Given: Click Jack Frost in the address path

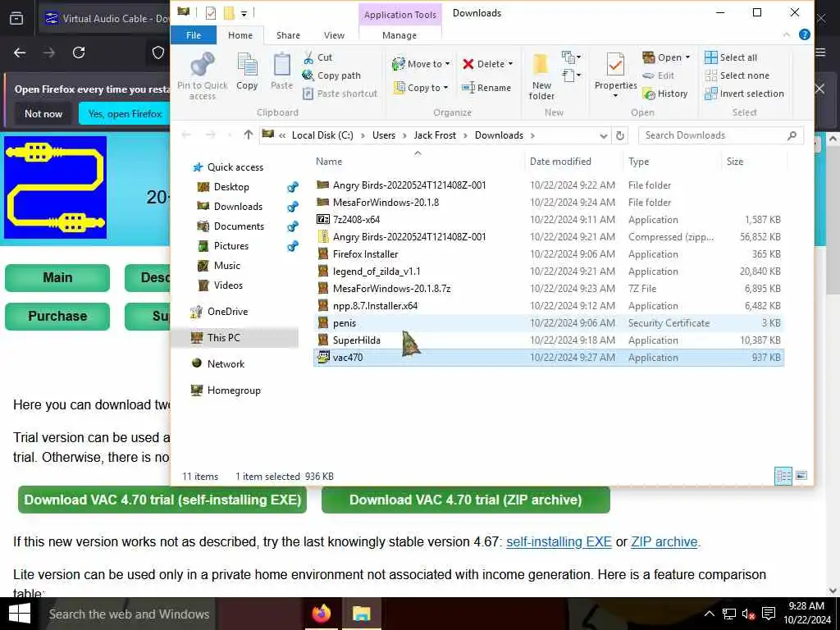Looking at the screenshot, I should click(x=435, y=135).
